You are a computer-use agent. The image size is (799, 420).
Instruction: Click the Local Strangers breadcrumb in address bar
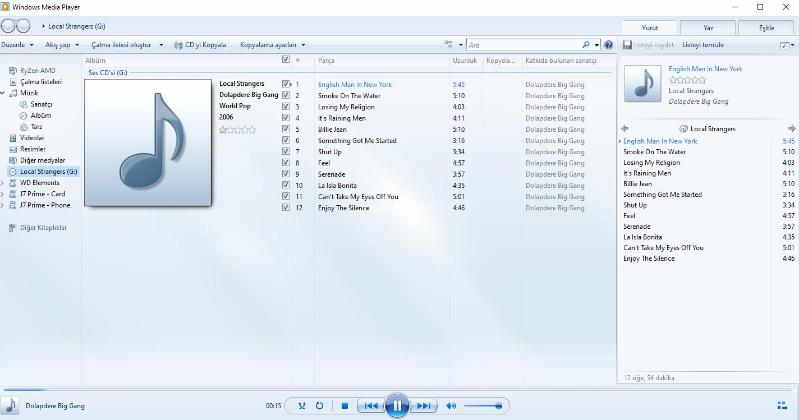pyautogui.click(x=76, y=26)
